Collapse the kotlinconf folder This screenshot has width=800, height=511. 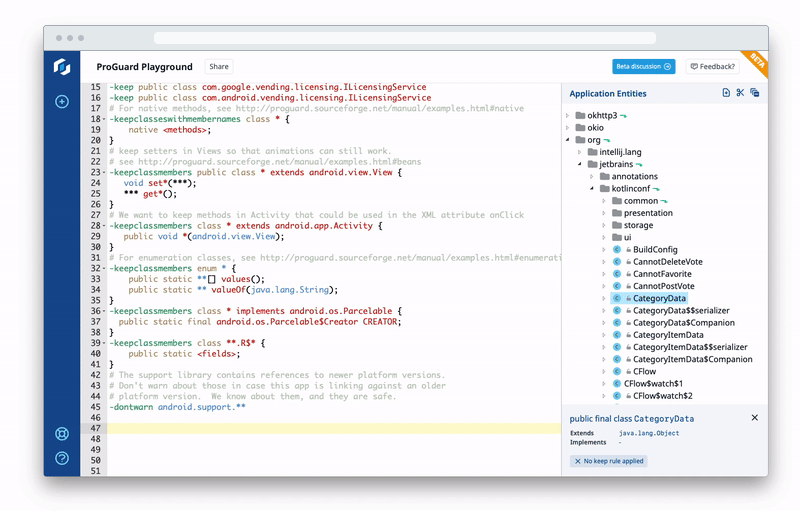[592, 189]
